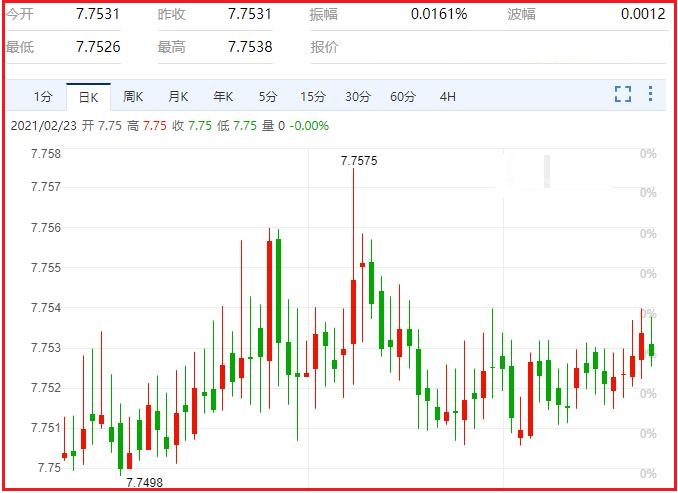Click the 最高 value 7.7538
The height and width of the screenshot is (493, 678).
pyautogui.click(x=250, y=47)
